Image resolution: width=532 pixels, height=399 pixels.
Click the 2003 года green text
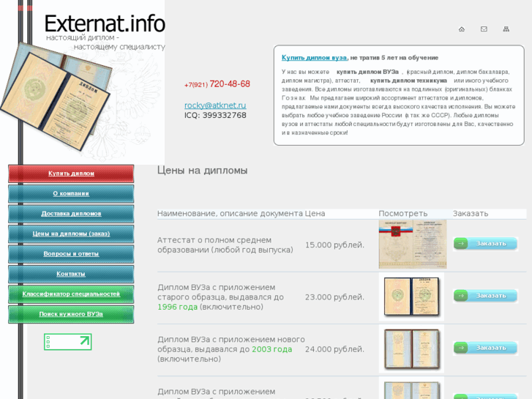(271, 349)
